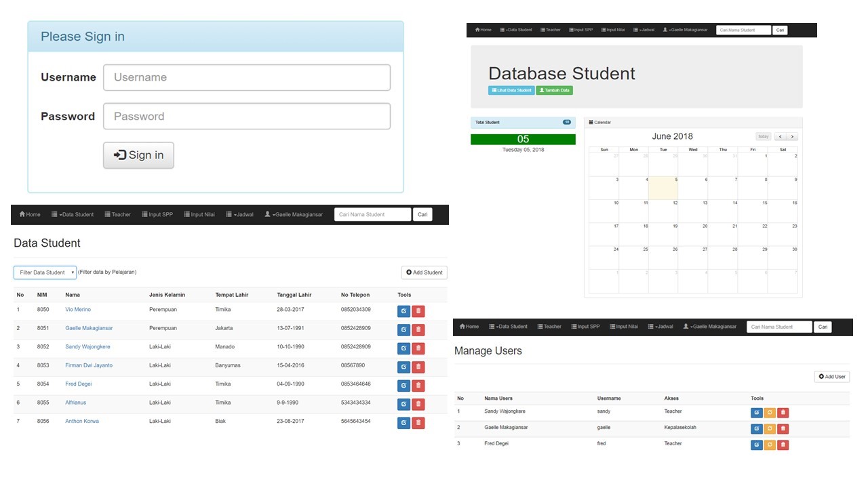Expand Data Student menu on dashboard navbar
Screen dimensions: 868x488
pos(516,30)
